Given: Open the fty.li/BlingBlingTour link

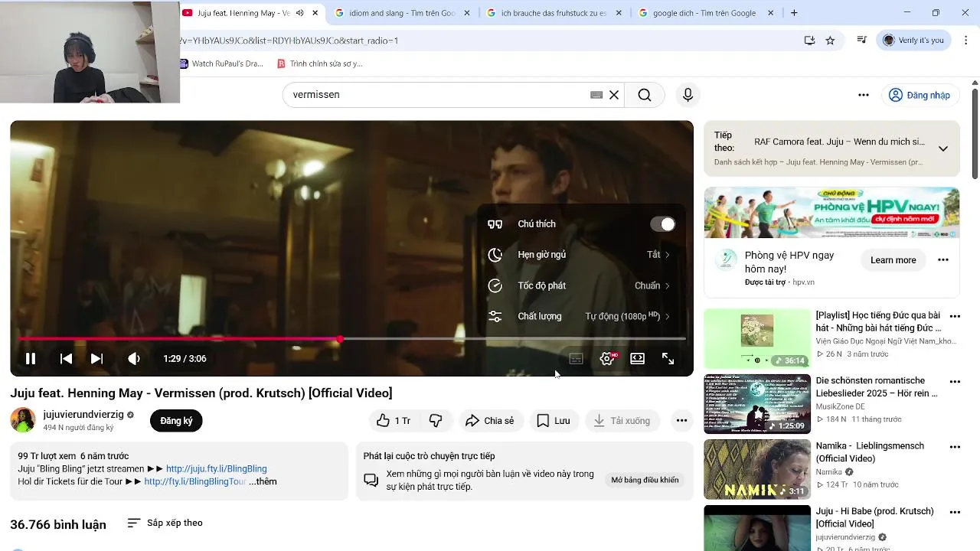Looking at the screenshot, I should tap(195, 481).
